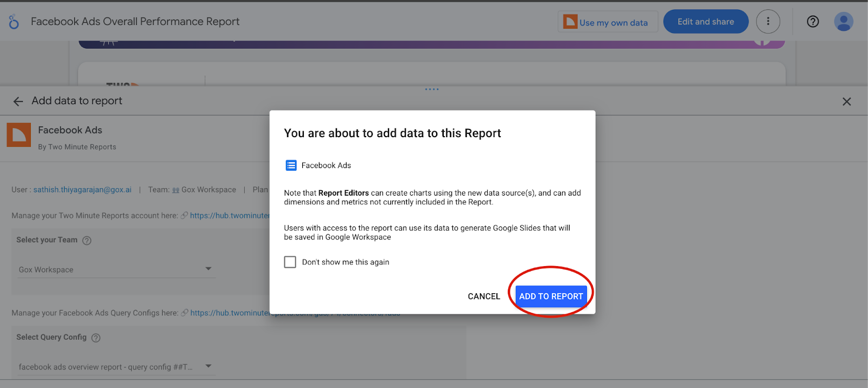The width and height of the screenshot is (868, 388).
Task: Click the Edit and share button
Action: point(706,22)
